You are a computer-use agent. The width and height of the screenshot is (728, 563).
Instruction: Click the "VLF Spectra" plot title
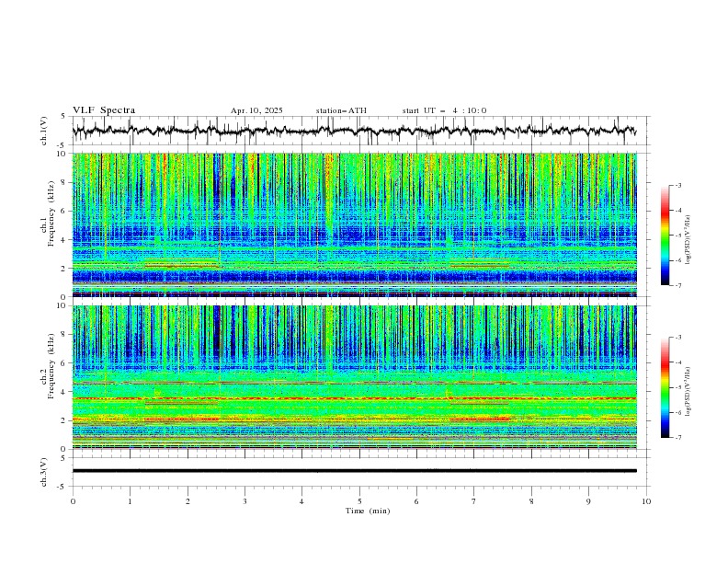(x=104, y=110)
